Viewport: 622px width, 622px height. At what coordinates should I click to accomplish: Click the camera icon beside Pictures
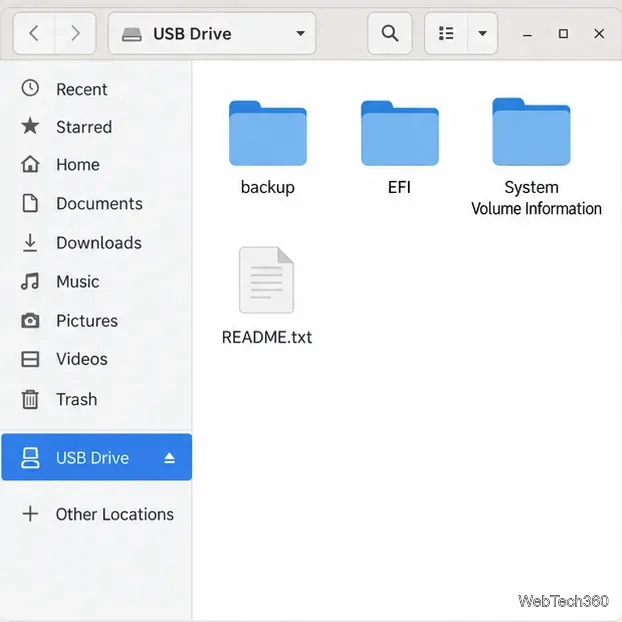pyautogui.click(x=30, y=320)
